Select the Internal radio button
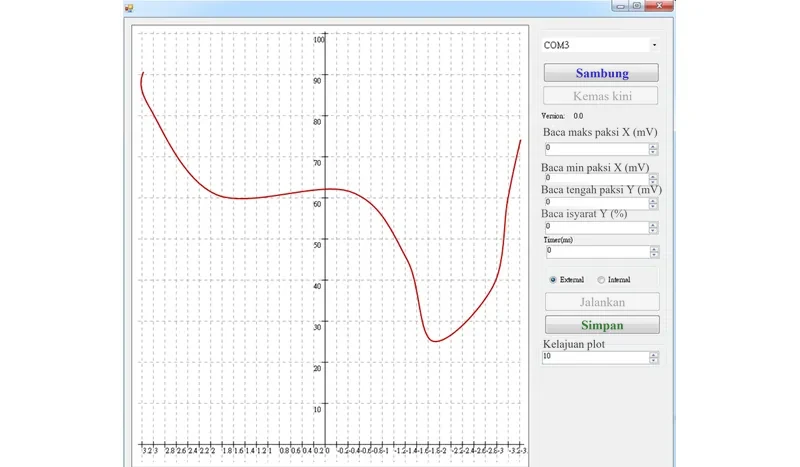Image resolution: width=800 pixels, height=467 pixels. tap(601, 280)
